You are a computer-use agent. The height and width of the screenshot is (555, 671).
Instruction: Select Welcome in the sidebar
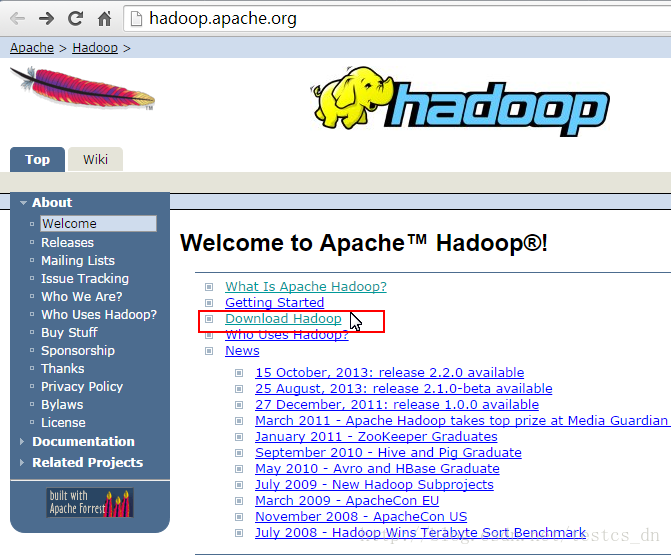coord(98,223)
